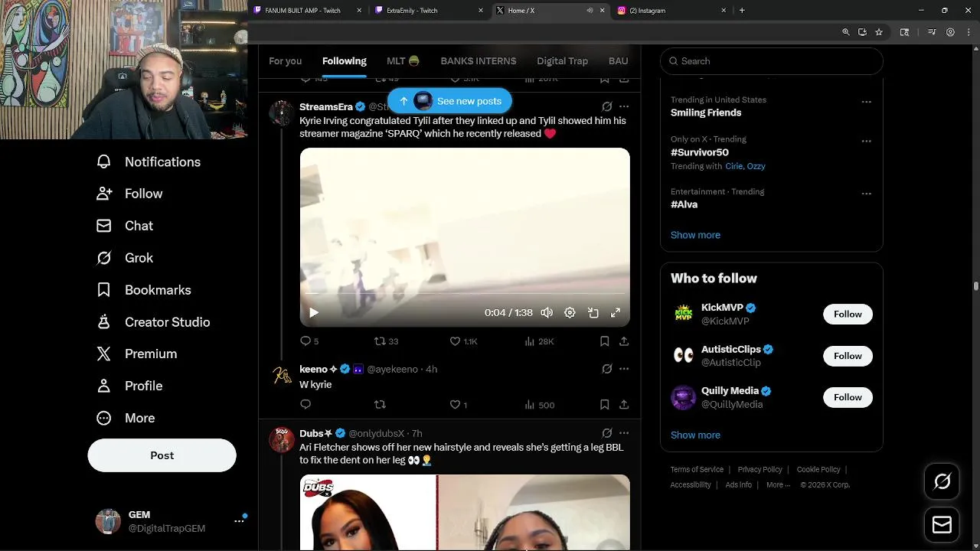Open the @ayekeeno profile handle
This screenshot has width=980, height=551.
pyautogui.click(x=392, y=369)
